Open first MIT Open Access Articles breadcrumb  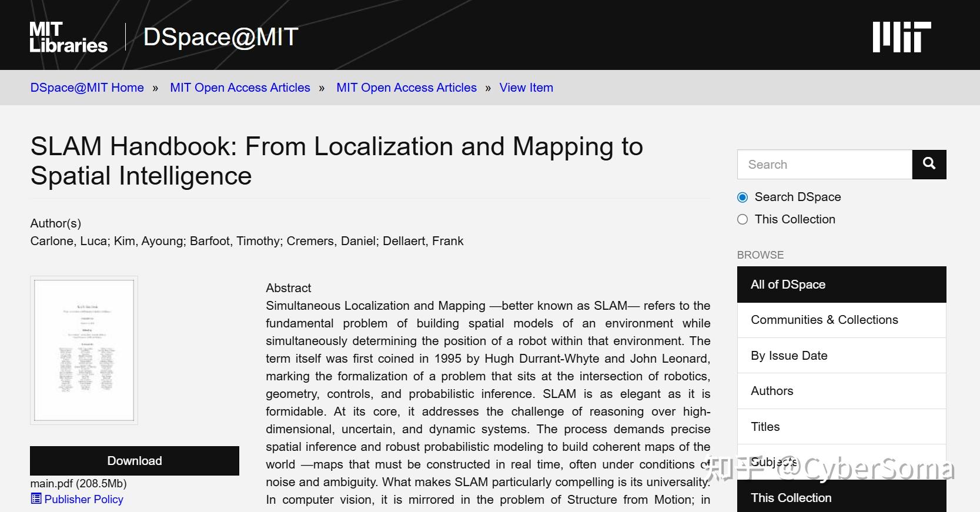(x=240, y=88)
